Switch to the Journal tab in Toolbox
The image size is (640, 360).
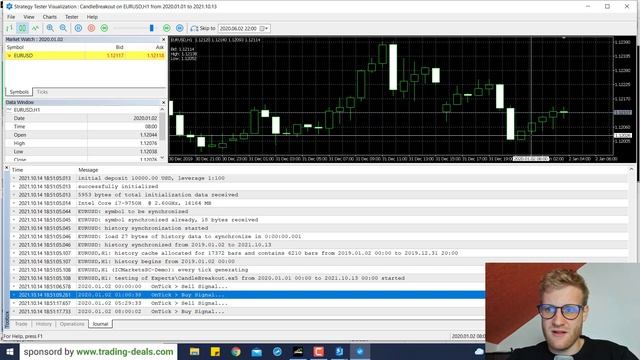point(100,324)
